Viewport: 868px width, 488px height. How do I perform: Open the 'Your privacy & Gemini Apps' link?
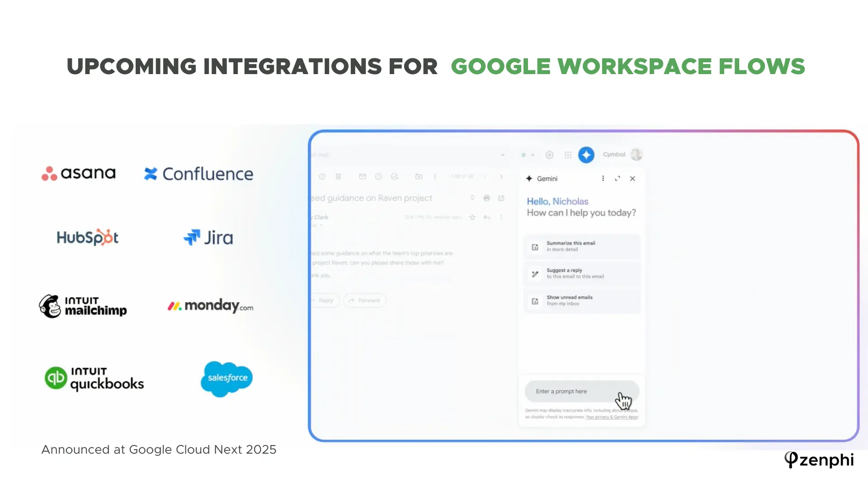612,417
